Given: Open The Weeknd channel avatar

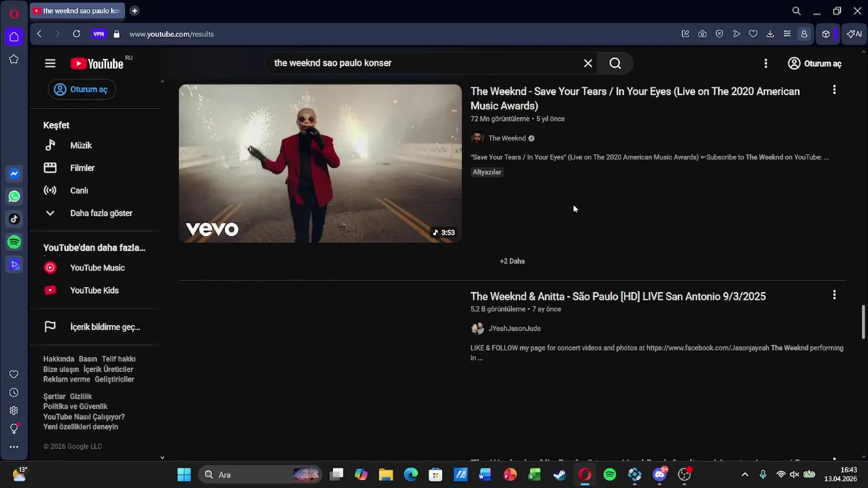Looking at the screenshot, I should coord(477,138).
